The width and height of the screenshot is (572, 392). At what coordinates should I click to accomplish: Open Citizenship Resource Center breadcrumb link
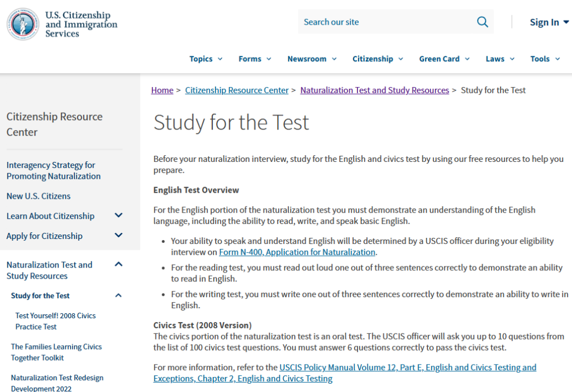click(x=237, y=90)
